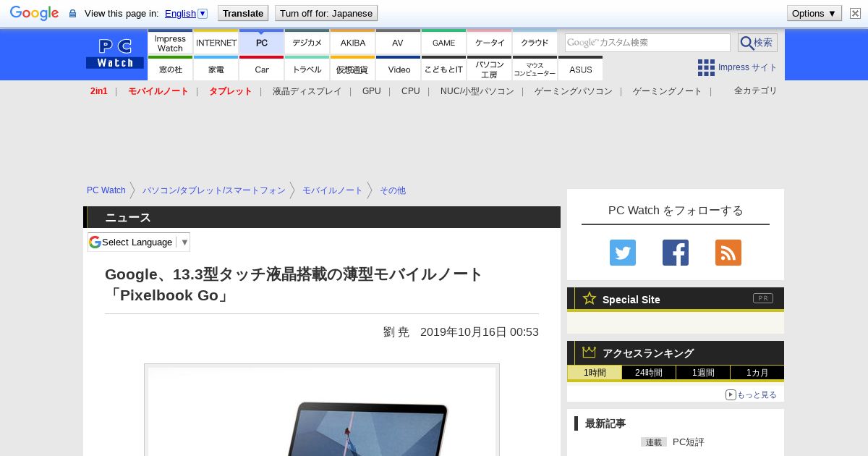Click the Translate button
868x456 pixels.
pyautogui.click(x=243, y=13)
